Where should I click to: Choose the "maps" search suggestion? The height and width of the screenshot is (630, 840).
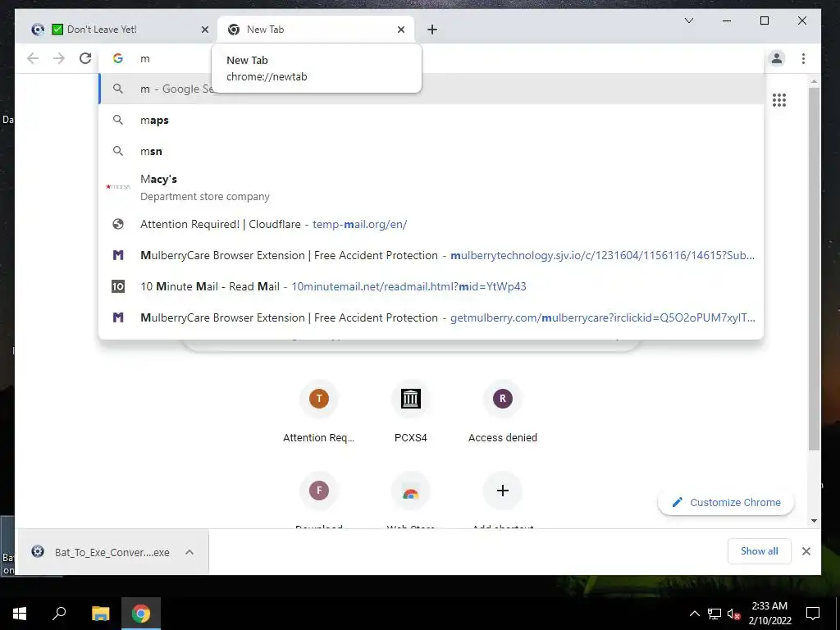coord(431,120)
